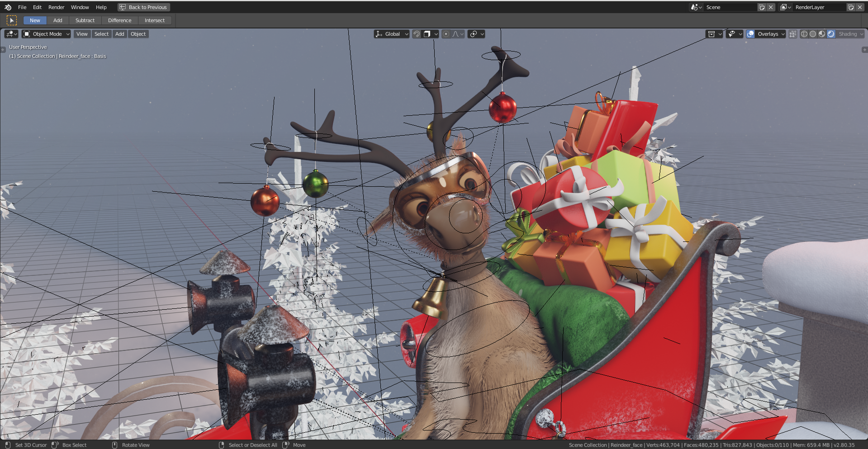Click the Mem: 659.4 MB readout

pyautogui.click(x=812, y=445)
